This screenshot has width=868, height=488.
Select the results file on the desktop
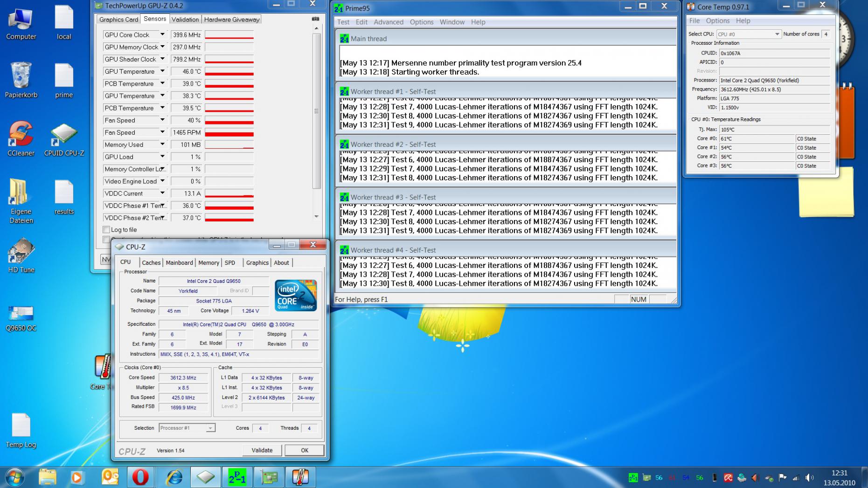tap(64, 198)
